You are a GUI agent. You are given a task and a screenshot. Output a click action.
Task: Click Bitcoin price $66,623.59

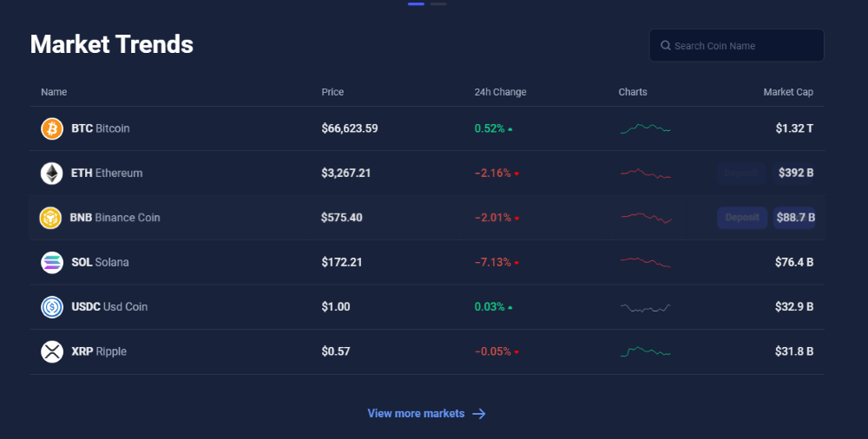point(350,128)
